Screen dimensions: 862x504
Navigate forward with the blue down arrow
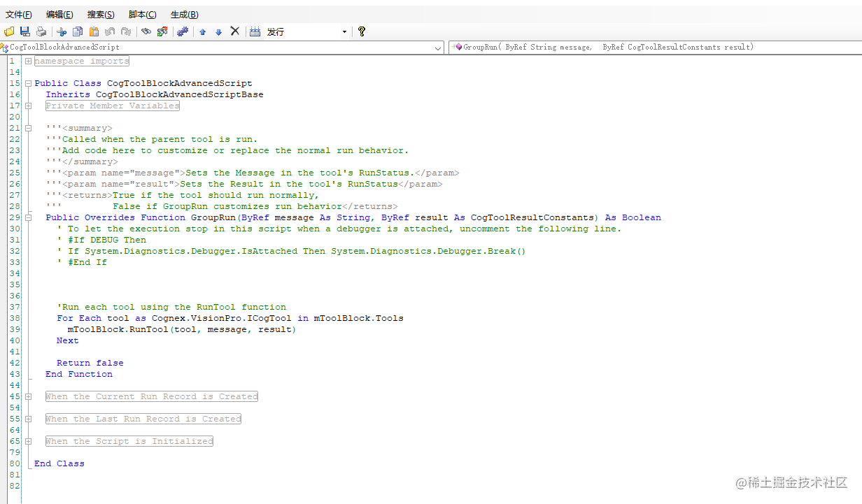pos(218,31)
